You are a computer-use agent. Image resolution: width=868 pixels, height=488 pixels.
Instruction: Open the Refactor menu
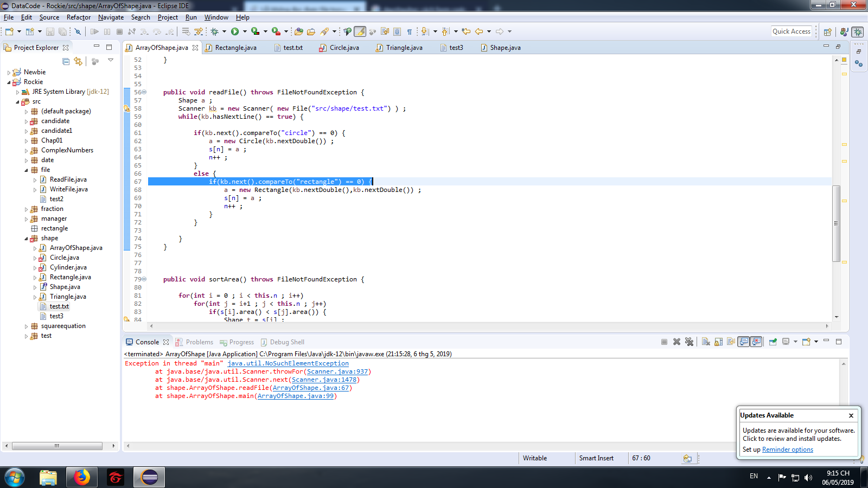coord(79,17)
